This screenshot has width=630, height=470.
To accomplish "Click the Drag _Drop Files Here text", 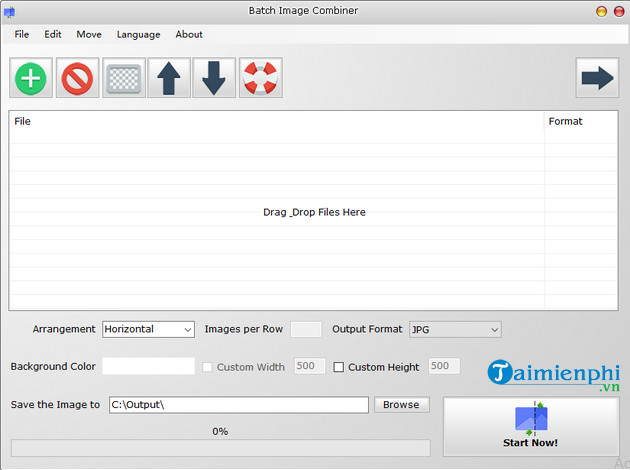I will (x=314, y=212).
